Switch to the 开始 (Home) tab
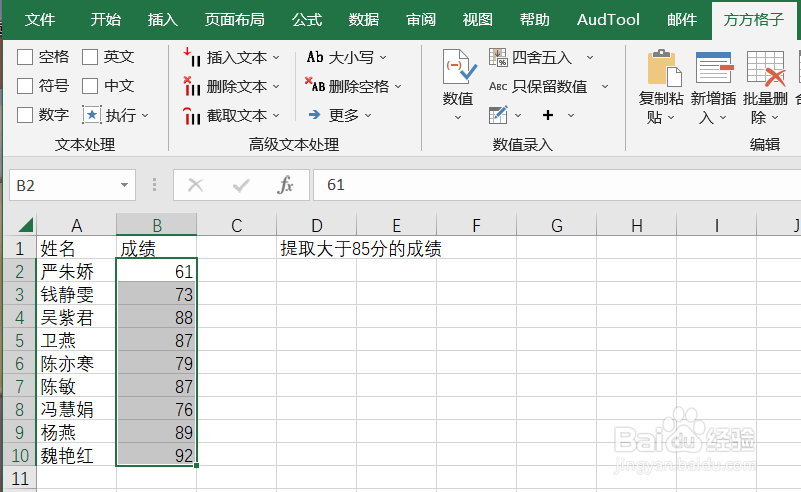The height and width of the screenshot is (492, 801). click(106, 20)
